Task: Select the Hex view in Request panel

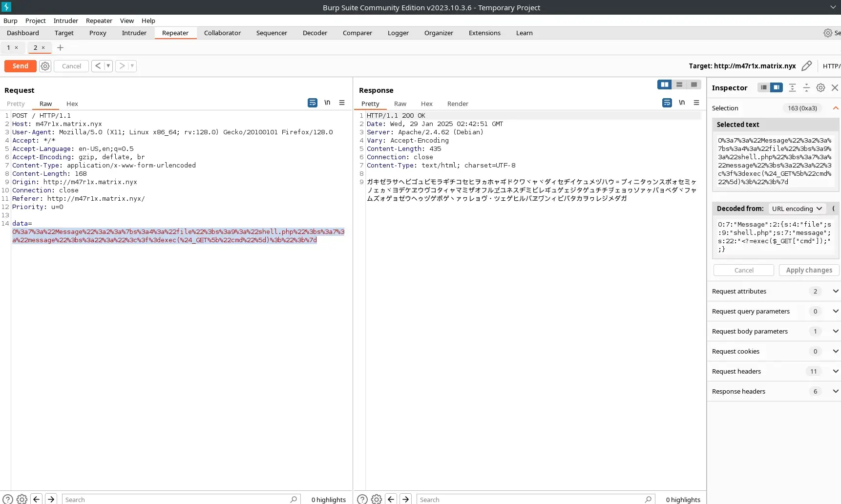Action: [72, 104]
